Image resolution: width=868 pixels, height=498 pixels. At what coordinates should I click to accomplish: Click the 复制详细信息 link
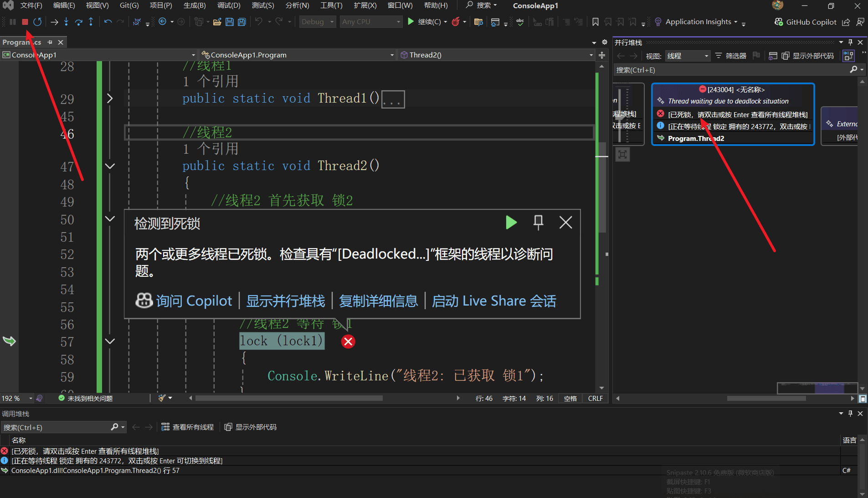pyautogui.click(x=378, y=301)
